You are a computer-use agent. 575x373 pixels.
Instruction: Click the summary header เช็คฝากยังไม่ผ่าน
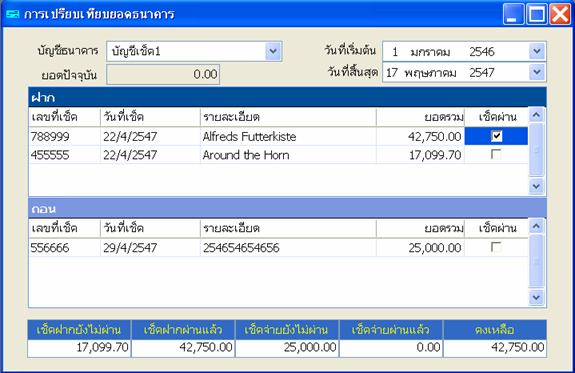tap(79, 330)
